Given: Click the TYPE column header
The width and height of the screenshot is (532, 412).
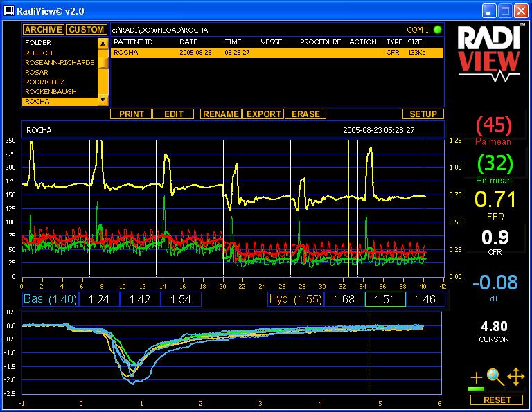Looking at the screenshot, I should (394, 42).
